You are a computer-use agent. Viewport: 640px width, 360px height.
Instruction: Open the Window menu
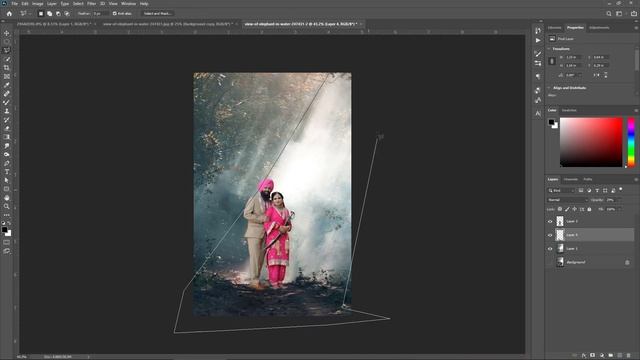coord(129,4)
